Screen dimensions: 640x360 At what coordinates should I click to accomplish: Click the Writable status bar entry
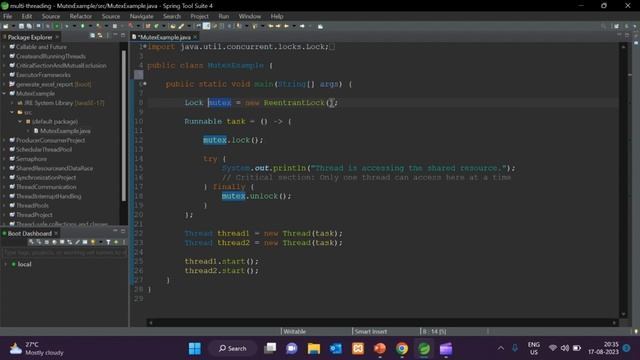(x=294, y=331)
